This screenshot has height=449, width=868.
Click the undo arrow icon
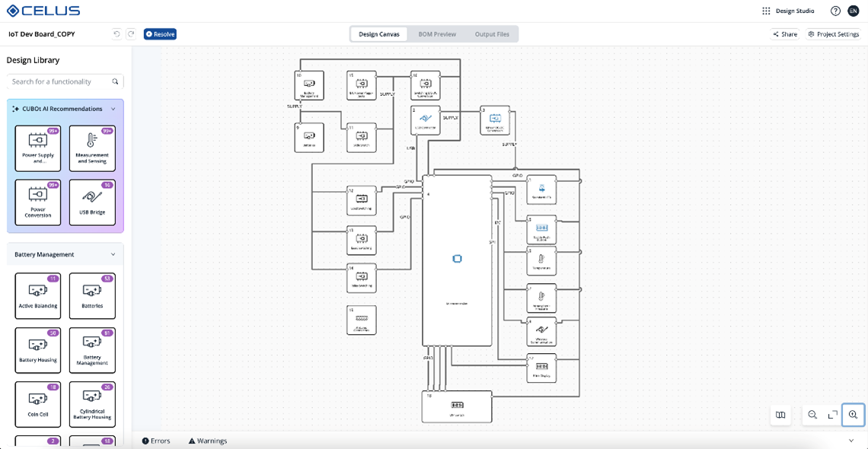[116, 34]
